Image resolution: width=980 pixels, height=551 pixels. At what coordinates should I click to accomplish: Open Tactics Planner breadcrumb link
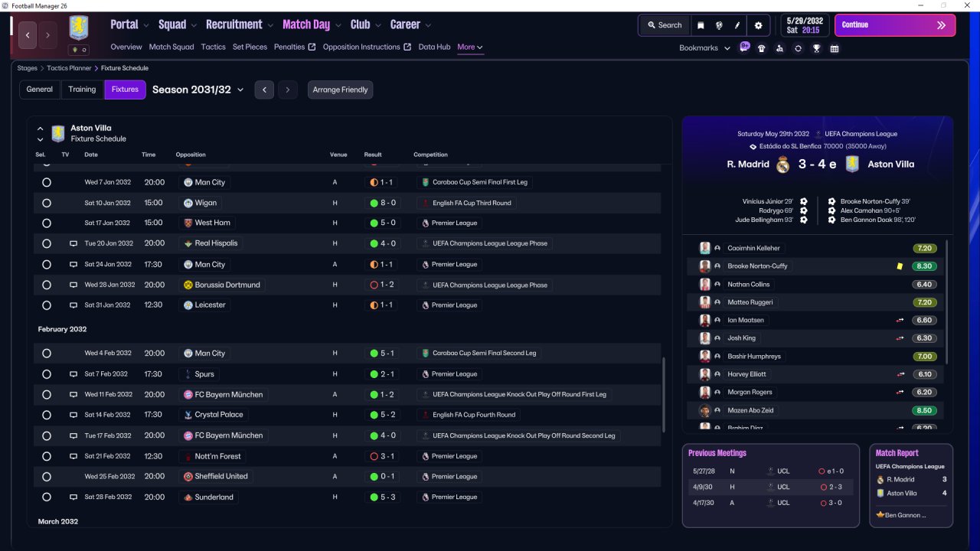(69, 68)
